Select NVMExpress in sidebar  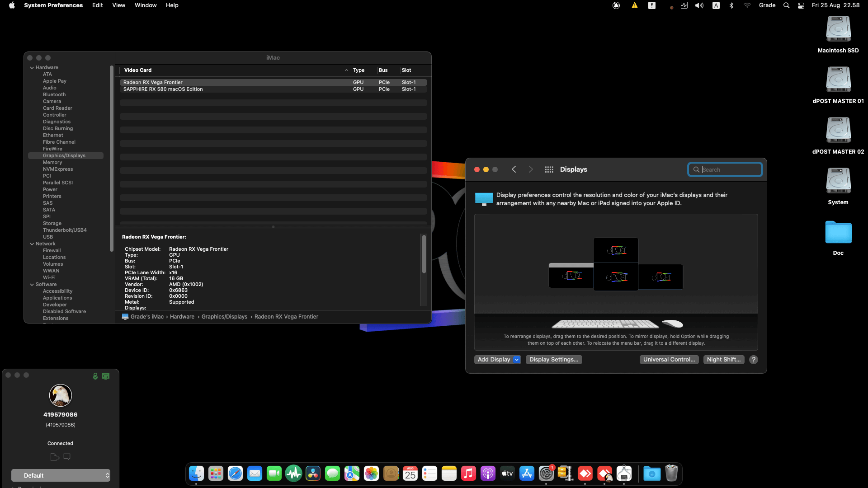point(58,169)
